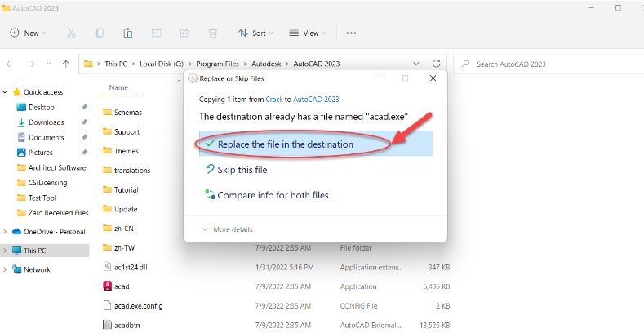Open Documents in Quick access
Image resolution: width=644 pixels, height=333 pixels.
[x=46, y=138]
